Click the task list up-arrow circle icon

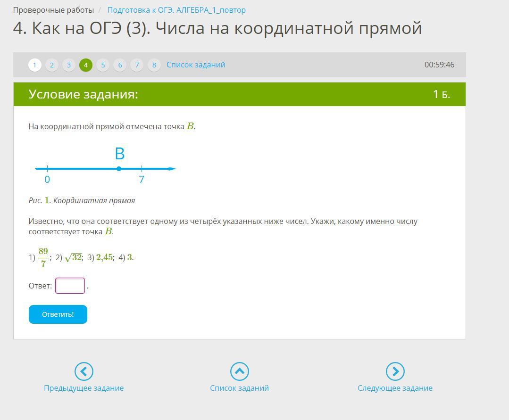click(239, 371)
